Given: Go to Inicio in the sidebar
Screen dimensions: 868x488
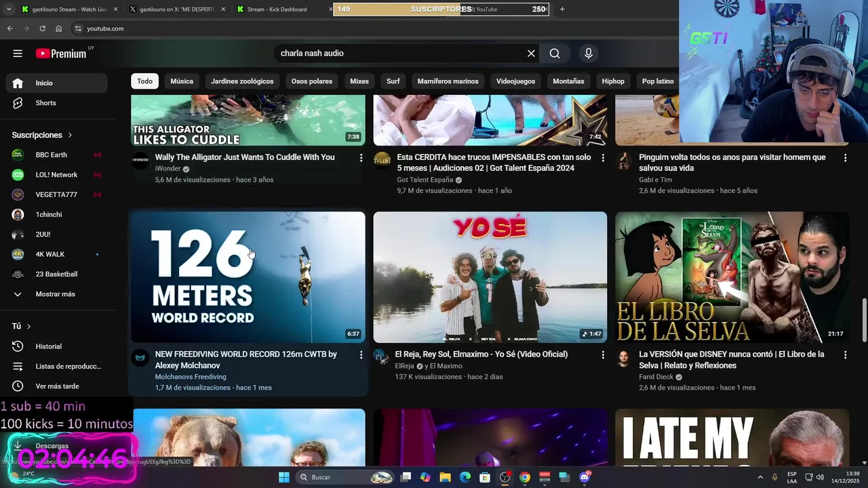Looking at the screenshot, I should [56, 83].
